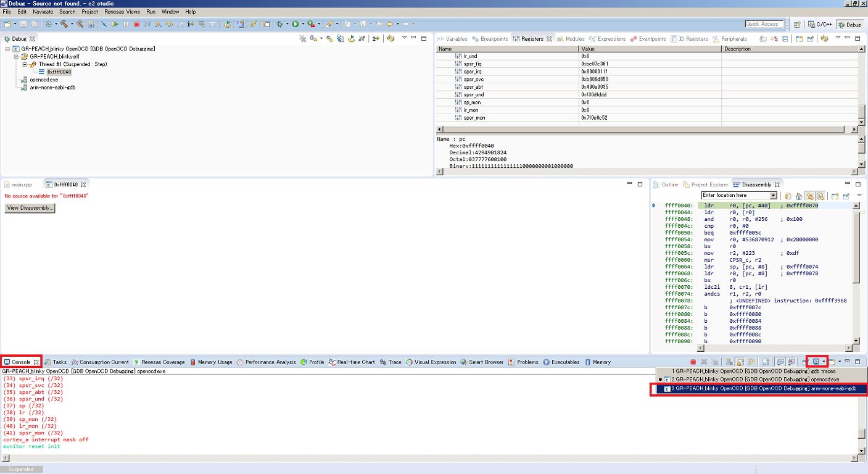Switch to the C/C++ perspective
Viewport: 868px width, 474px height.
pyautogui.click(x=820, y=25)
